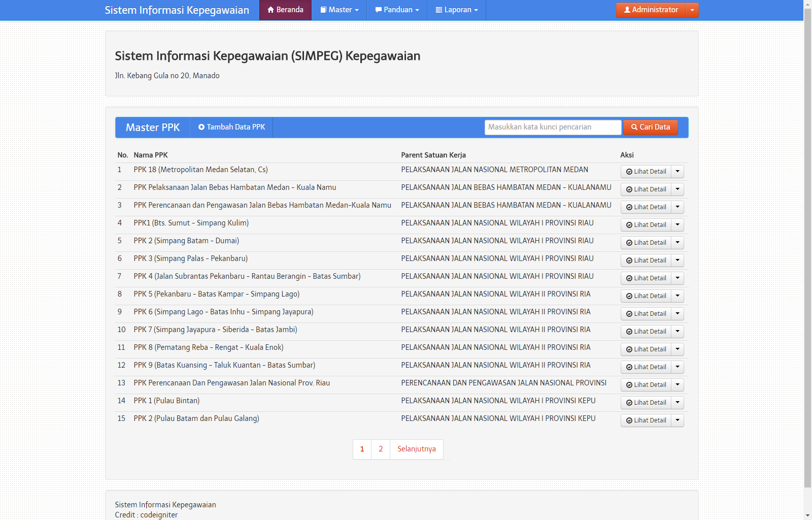View detail for PPK1 Bts. Sumut row
812x520 pixels.
click(646, 225)
